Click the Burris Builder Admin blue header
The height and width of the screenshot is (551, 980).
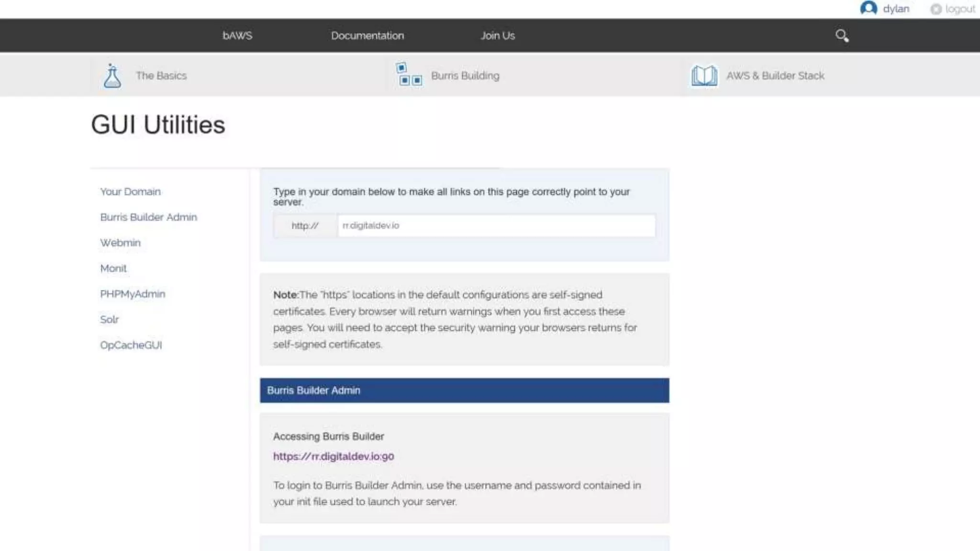pos(464,391)
